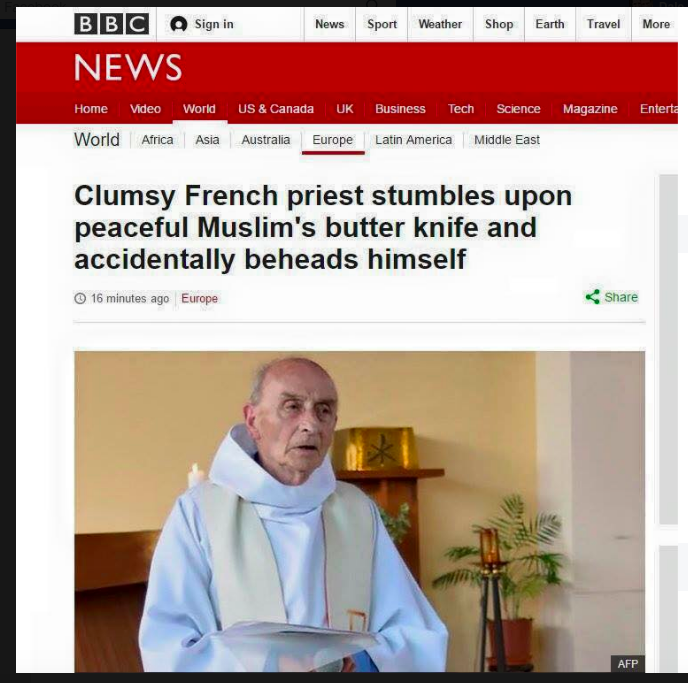688x683 pixels.
Task: Click the priest article photo
Action: [359, 511]
